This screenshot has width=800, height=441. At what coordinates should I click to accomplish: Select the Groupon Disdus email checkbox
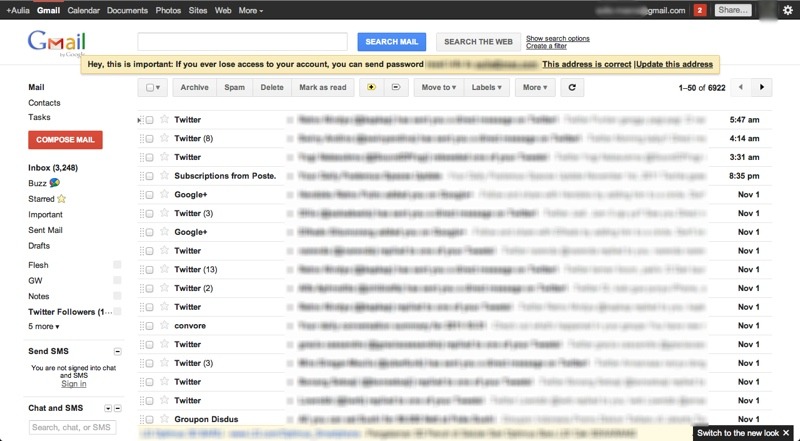pyautogui.click(x=149, y=419)
